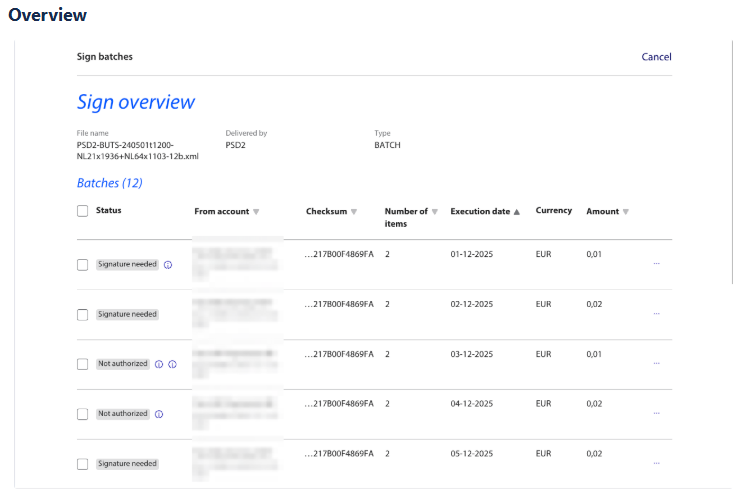Sort by Number of items arrow
Image resolution: width=744 pixels, height=491 pixels.
pyautogui.click(x=435, y=212)
